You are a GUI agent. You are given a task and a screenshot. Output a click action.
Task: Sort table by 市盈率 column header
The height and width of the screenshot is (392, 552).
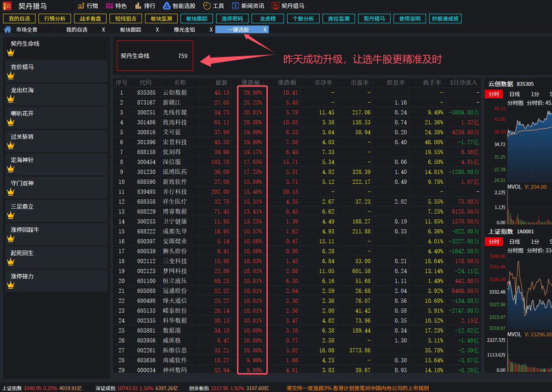[x=360, y=83]
